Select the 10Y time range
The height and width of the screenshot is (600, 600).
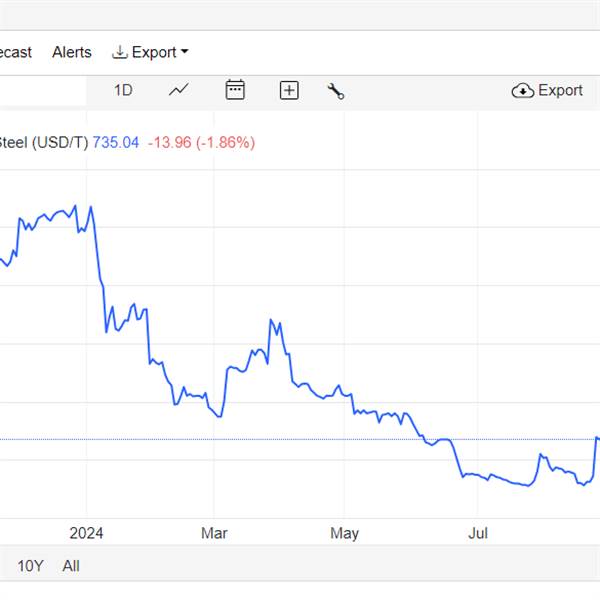tap(30, 566)
